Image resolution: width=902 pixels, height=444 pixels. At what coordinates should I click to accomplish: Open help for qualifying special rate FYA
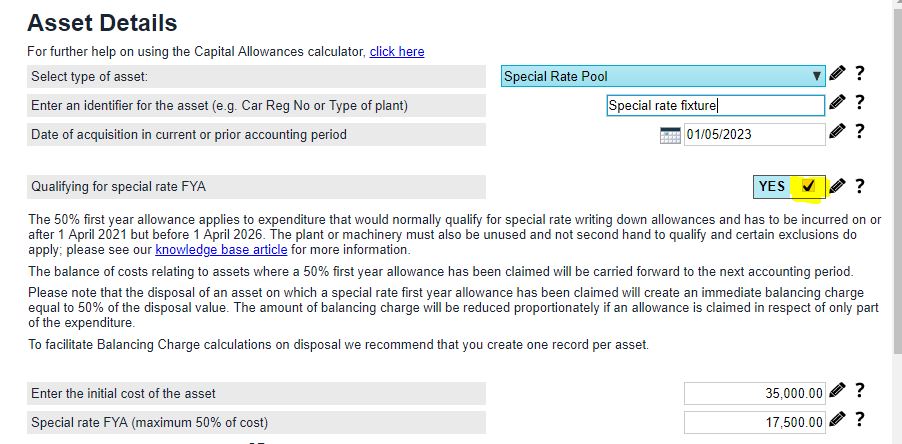coord(859,186)
